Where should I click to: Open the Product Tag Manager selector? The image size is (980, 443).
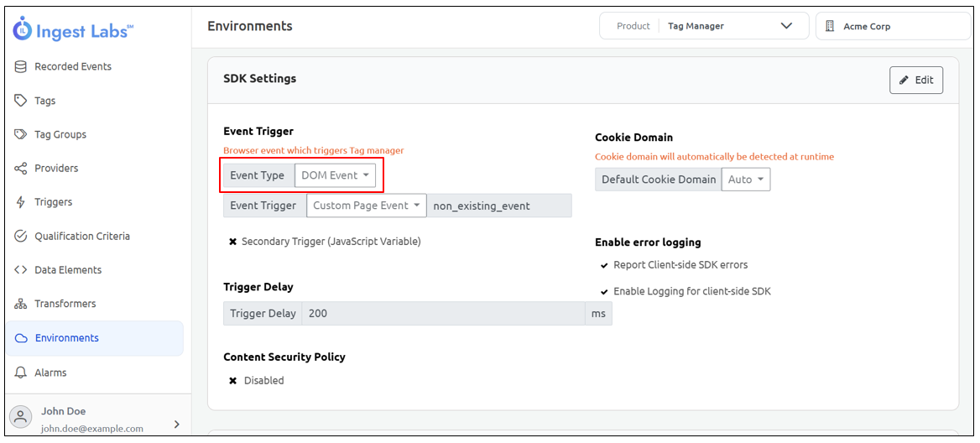(704, 26)
